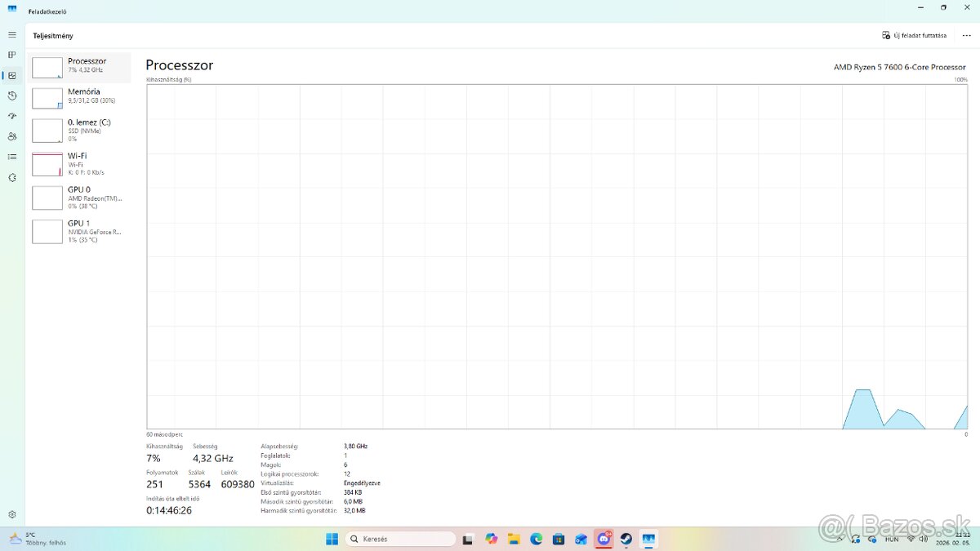Open the Users page icon
The width and height of the screenshot is (980, 551).
(x=11, y=137)
